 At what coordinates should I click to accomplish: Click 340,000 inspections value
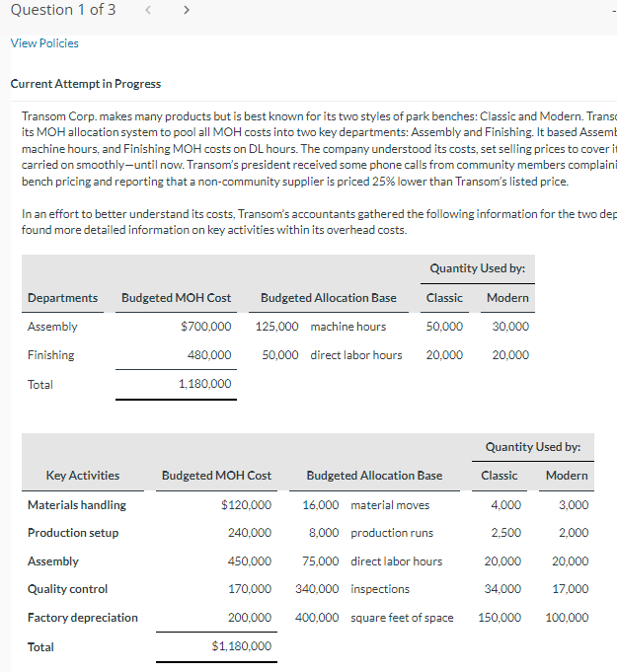pyautogui.click(x=317, y=589)
